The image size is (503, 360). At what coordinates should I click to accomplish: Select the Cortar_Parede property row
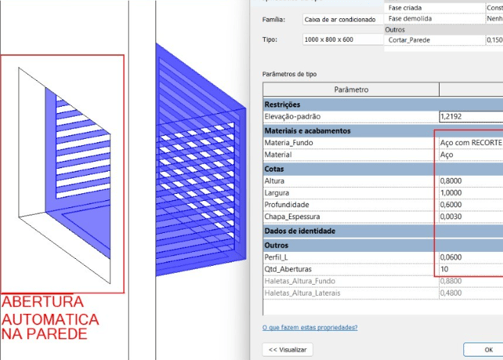point(443,40)
